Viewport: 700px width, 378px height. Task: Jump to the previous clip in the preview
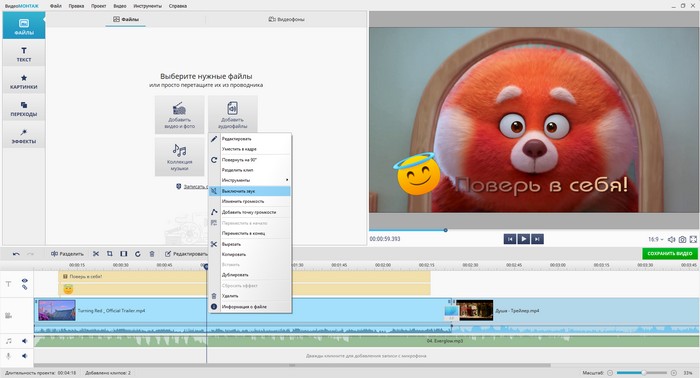point(510,239)
